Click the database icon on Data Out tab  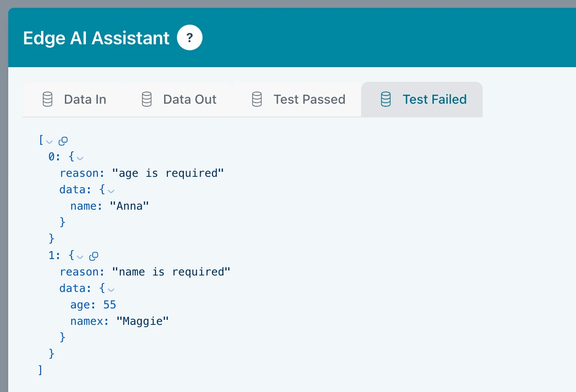[x=147, y=99]
